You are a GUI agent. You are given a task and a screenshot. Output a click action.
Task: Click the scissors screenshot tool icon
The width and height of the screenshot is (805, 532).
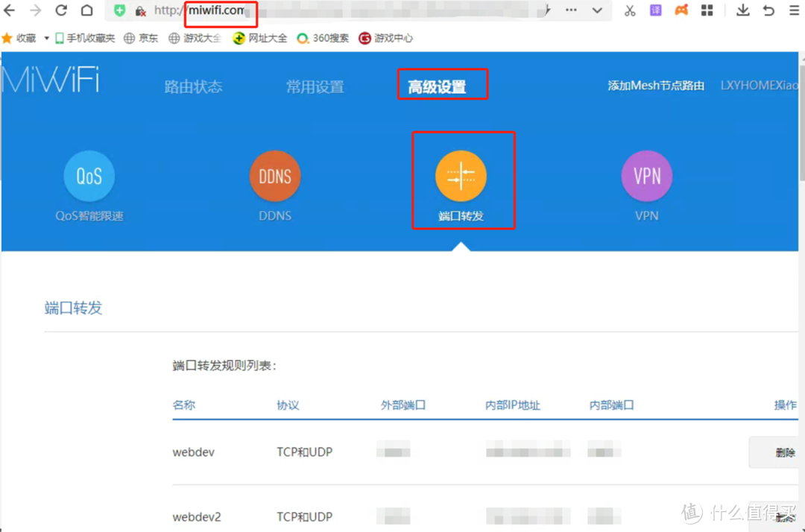coord(630,10)
